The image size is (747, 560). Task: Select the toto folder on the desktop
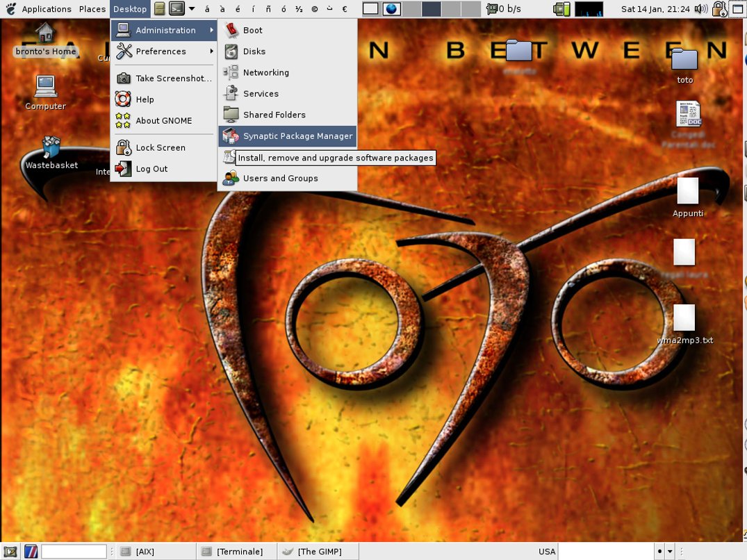(684, 66)
